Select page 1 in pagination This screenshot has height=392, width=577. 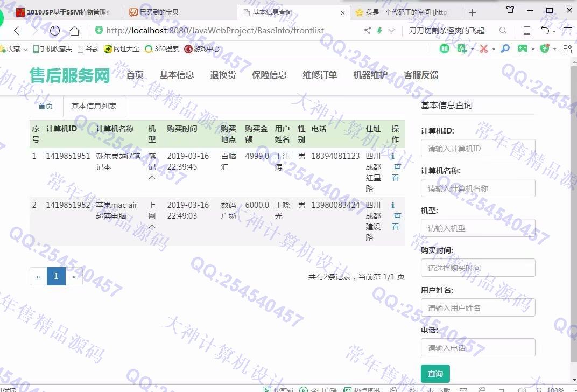point(56,276)
